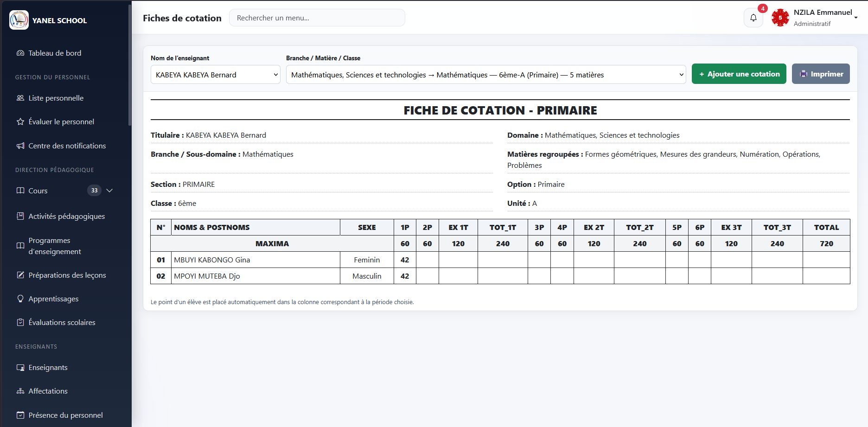This screenshot has width=868, height=427.
Task: Select student row MPOYI MUTEBA Djo
Action: (500, 276)
